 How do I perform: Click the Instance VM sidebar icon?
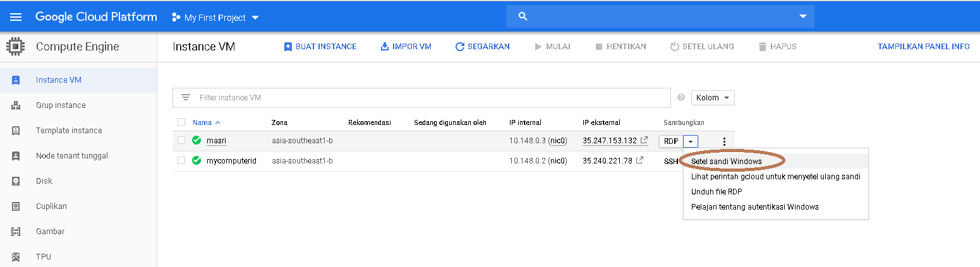(x=16, y=80)
